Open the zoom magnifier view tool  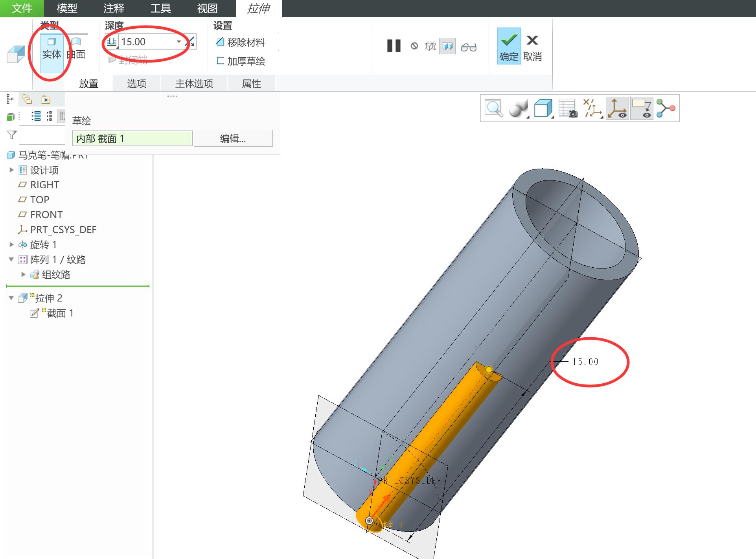click(493, 108)
